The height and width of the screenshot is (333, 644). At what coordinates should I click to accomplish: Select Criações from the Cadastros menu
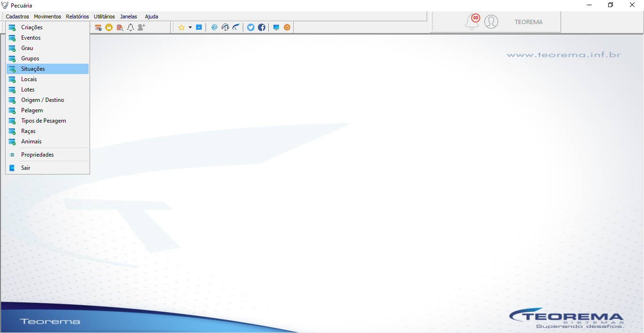48,27
